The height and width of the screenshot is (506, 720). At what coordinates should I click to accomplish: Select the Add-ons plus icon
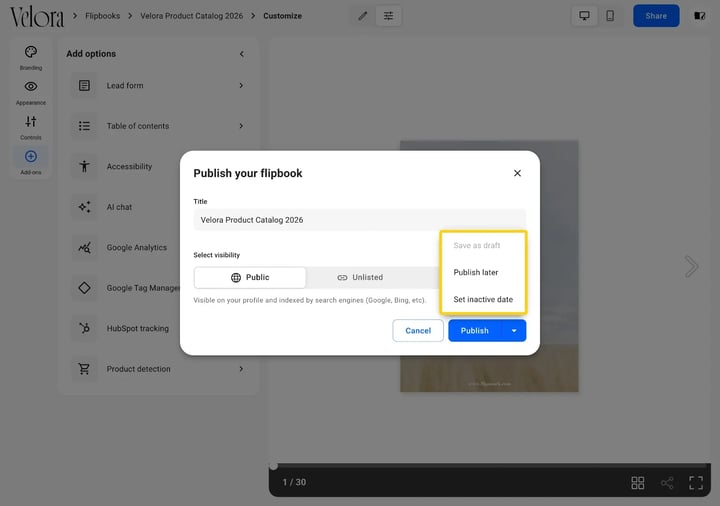point(31,156)
